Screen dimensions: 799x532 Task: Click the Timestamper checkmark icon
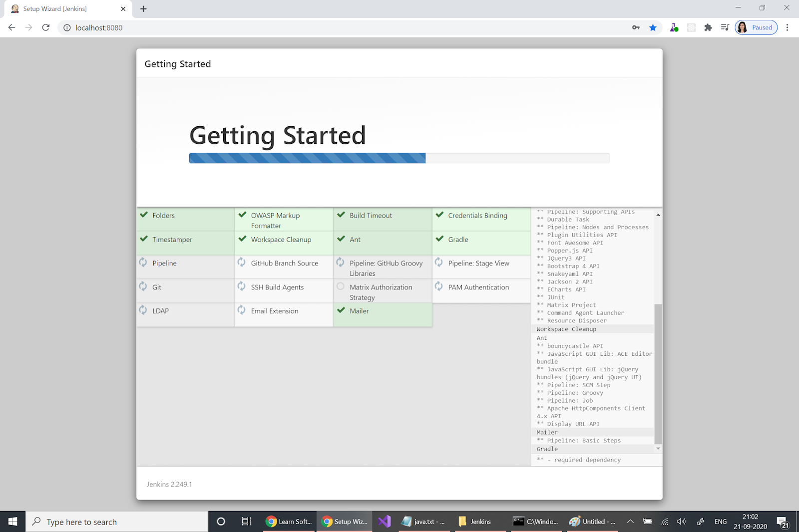click(144, 239)
